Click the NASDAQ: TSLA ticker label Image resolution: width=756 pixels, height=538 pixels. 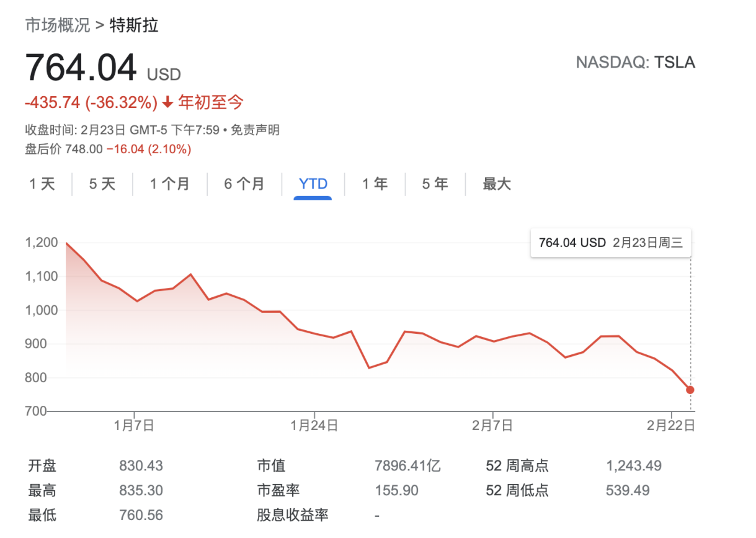[635, 63]
